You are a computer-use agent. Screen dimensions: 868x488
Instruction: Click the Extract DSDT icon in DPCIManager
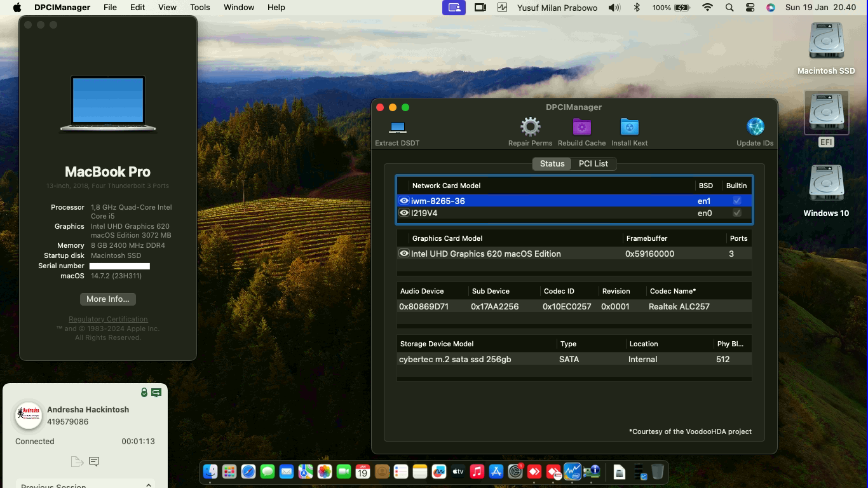(x=397, y=127)
